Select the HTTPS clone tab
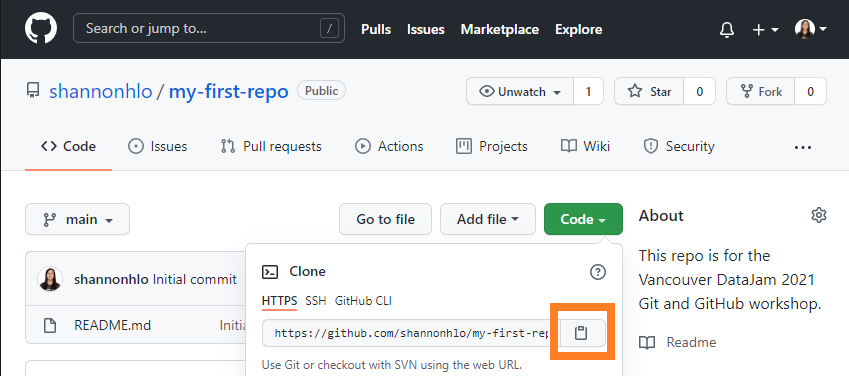The height and width of the screenshot is (377, 849). [279, 301]
